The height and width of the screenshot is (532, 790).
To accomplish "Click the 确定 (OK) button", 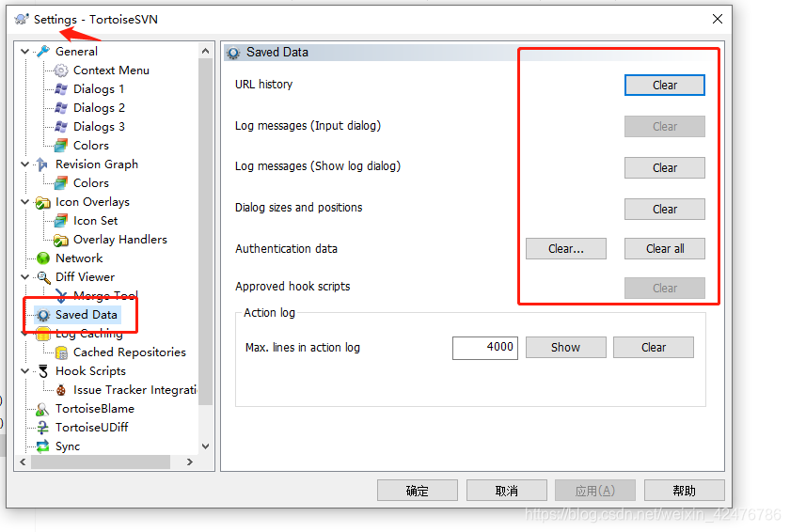I will tap(418, 491).
